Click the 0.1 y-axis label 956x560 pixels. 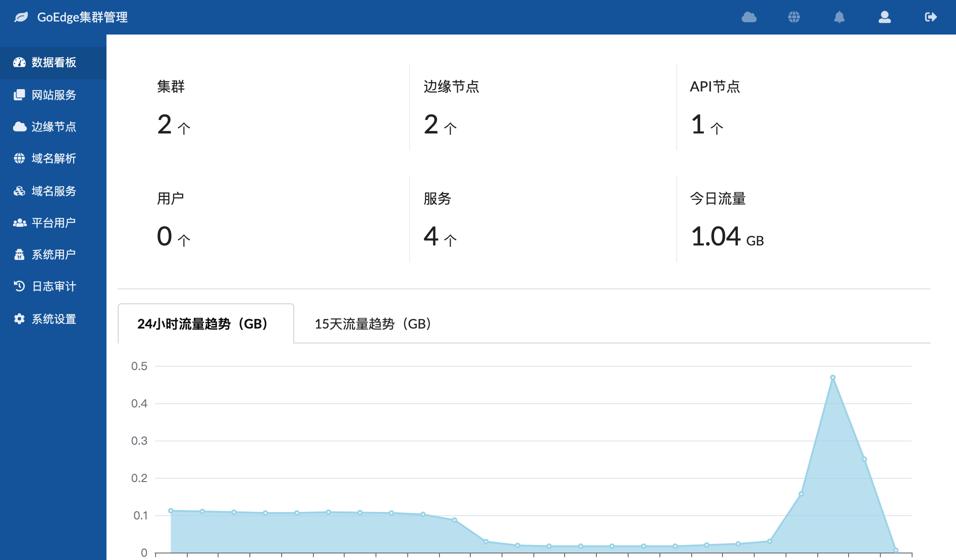tap(140, 516)
